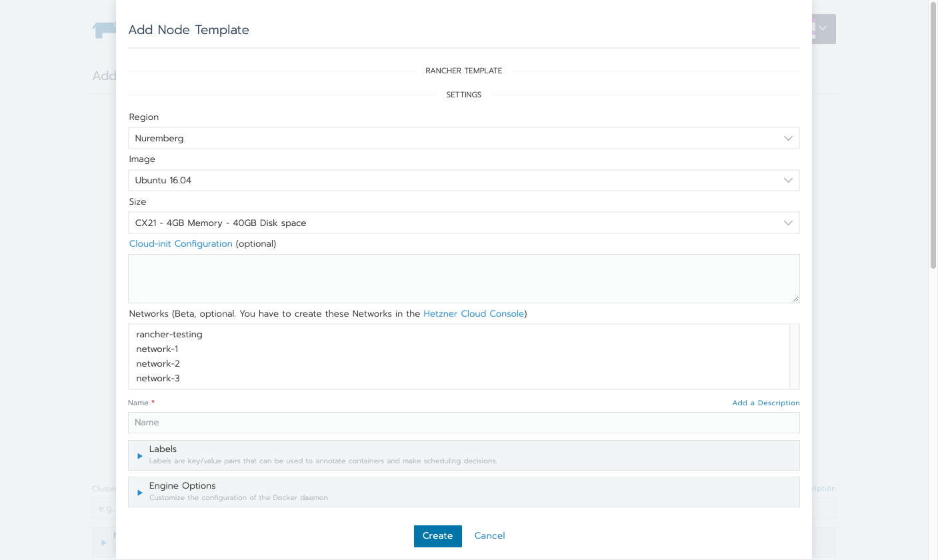
Task: Open the Cloud-init Configuration link
Action: tap(181, 243)
